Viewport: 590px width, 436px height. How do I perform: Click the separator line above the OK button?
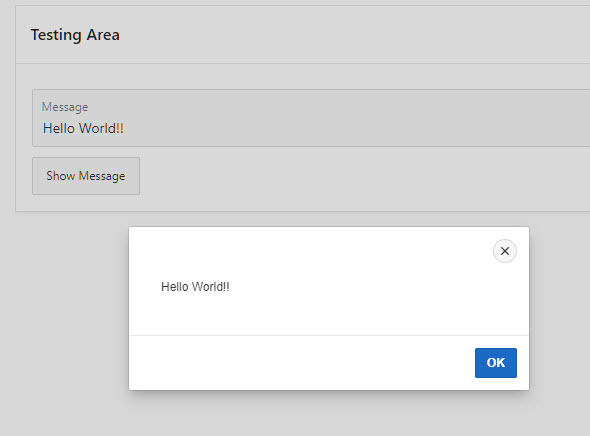coord(328,335)
